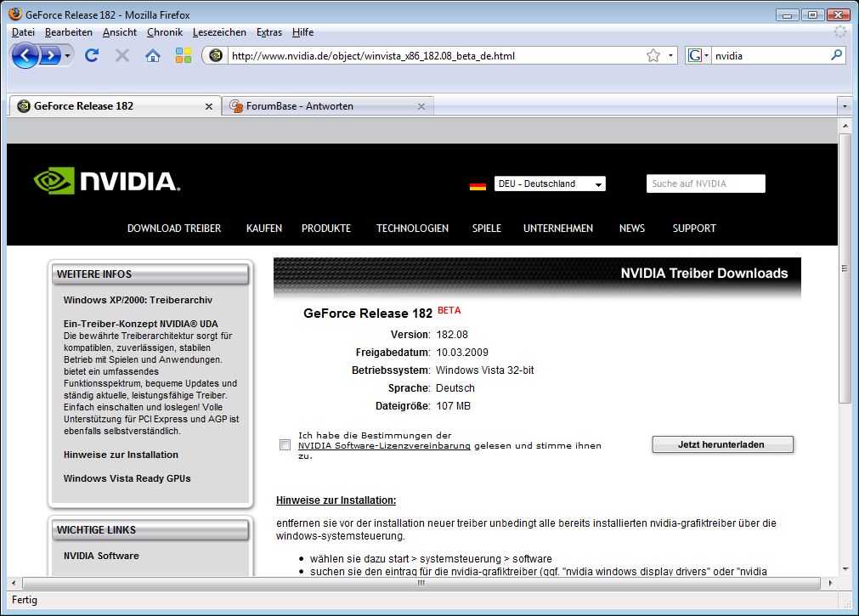Open NEWS navigation item
Viewport: 859px width, 616px height.
631,228
